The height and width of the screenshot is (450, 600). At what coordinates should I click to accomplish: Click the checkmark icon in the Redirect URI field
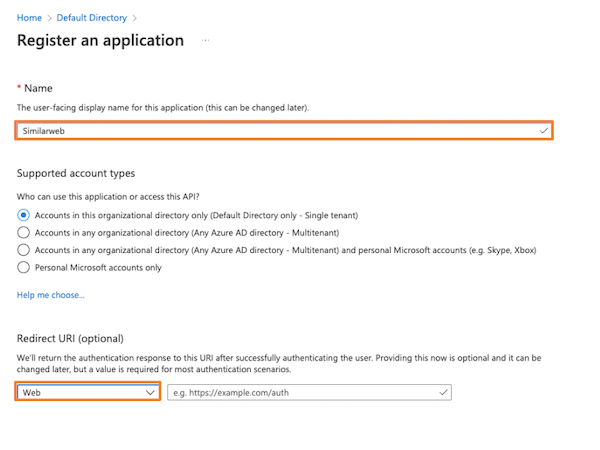pyautogui.click(x=443, y=393)
